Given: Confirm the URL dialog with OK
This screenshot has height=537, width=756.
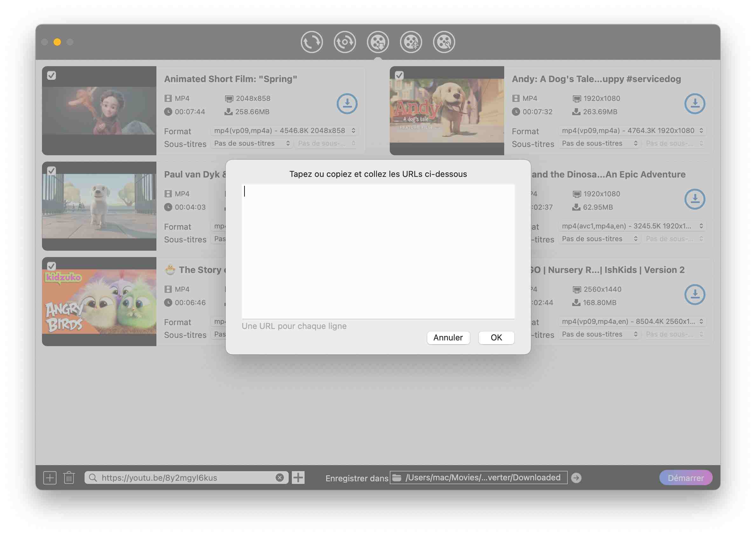Looking at the screenshot, I should pyautogui.click(x=496, y=338).
